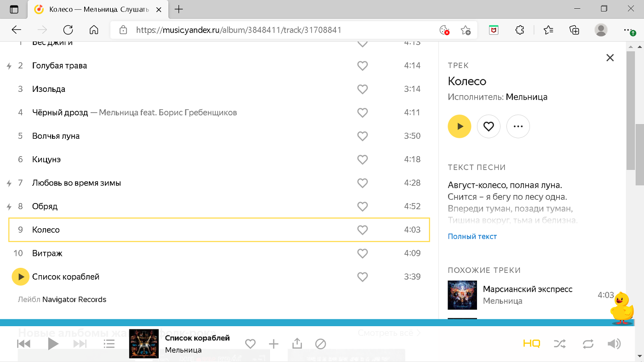This screenshot has width=644, height=362.
Task: Open artist Мельница in sidebar
Action: (527, 97)
